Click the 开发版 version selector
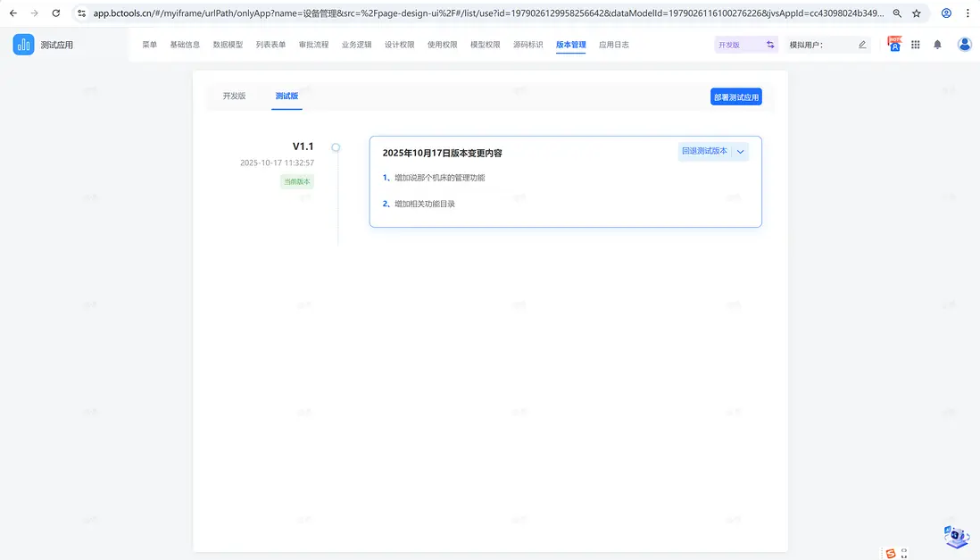 point(732,43)
